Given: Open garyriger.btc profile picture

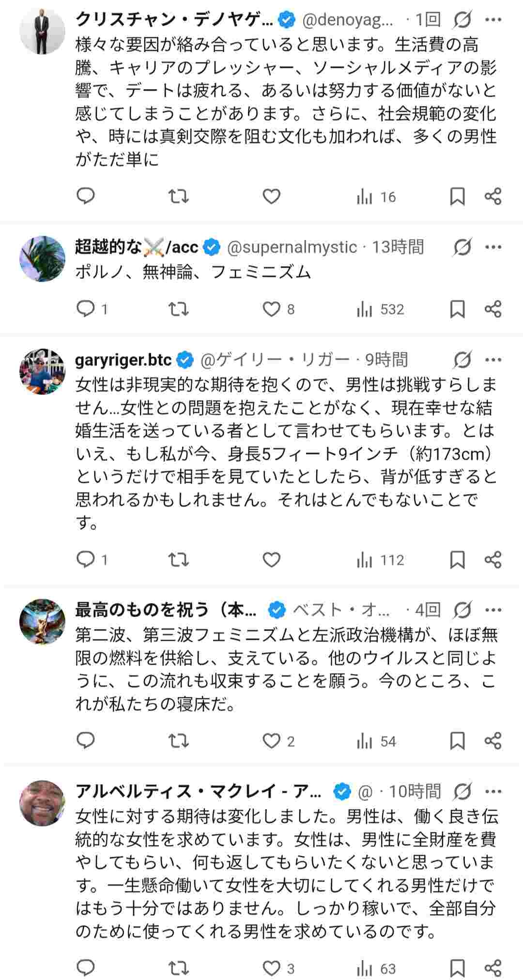Looking at the screenshot, I should click(x=42, y=371).
